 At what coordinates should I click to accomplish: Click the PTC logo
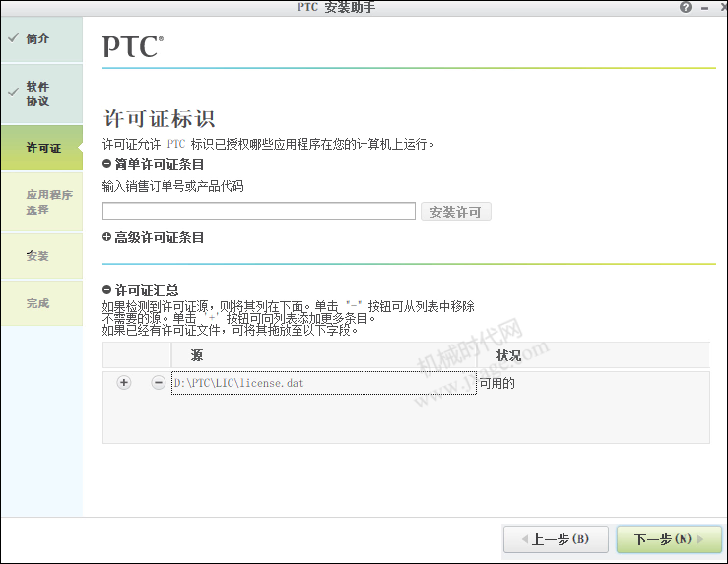click(x=133, y=47)
